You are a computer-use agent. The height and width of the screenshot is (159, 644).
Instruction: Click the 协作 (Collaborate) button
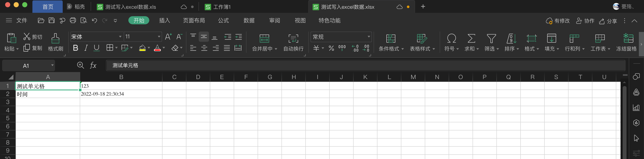pos(585,21)
